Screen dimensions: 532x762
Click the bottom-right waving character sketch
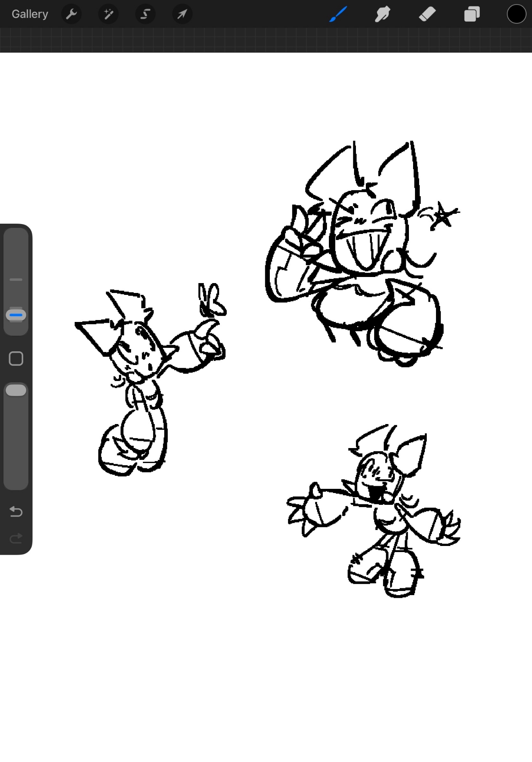click(381, 511)
